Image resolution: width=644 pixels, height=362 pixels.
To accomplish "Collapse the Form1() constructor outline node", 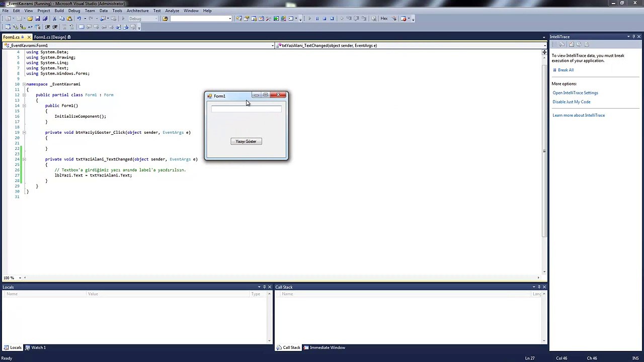I will click(24, 106).
